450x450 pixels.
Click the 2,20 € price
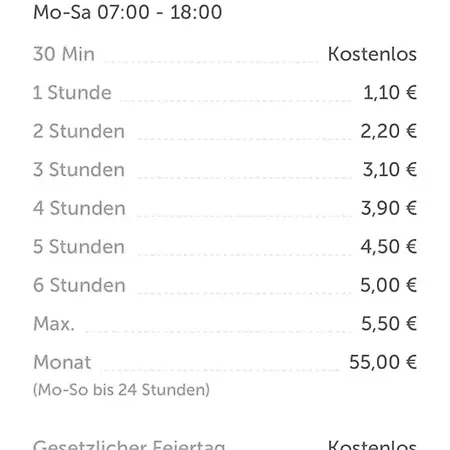coord(389,131)
